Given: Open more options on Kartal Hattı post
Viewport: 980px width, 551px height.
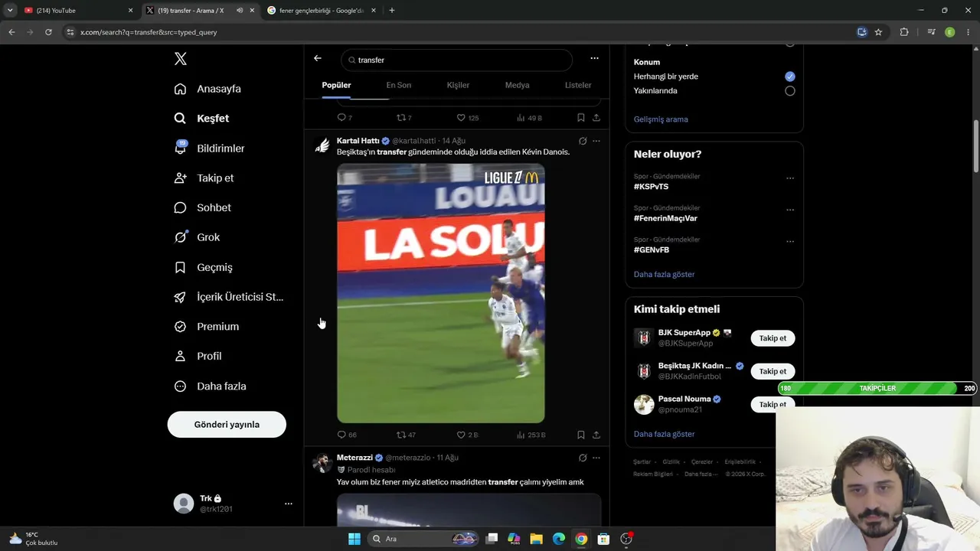Looking at the screenshot, I should coord(596,141).
